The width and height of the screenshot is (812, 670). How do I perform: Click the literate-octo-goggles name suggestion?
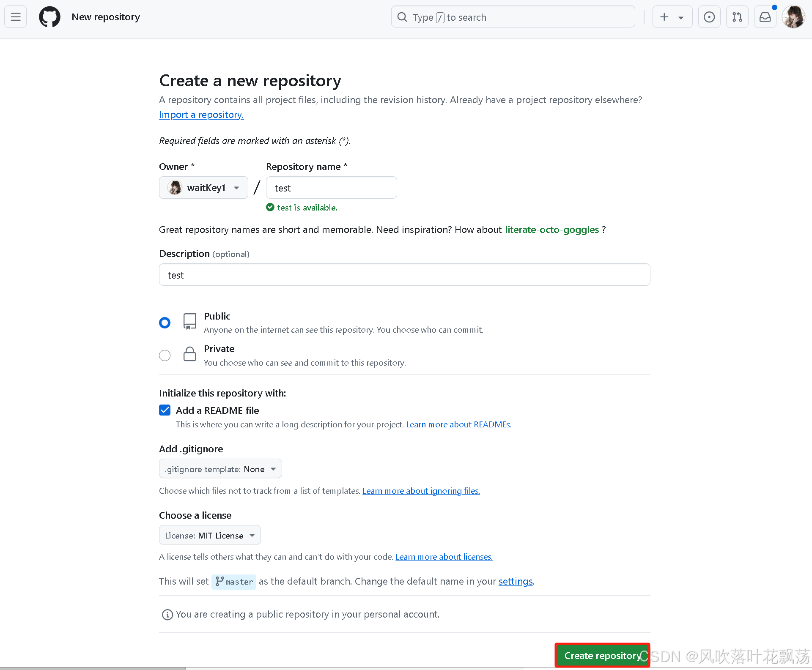coord(552,230)
